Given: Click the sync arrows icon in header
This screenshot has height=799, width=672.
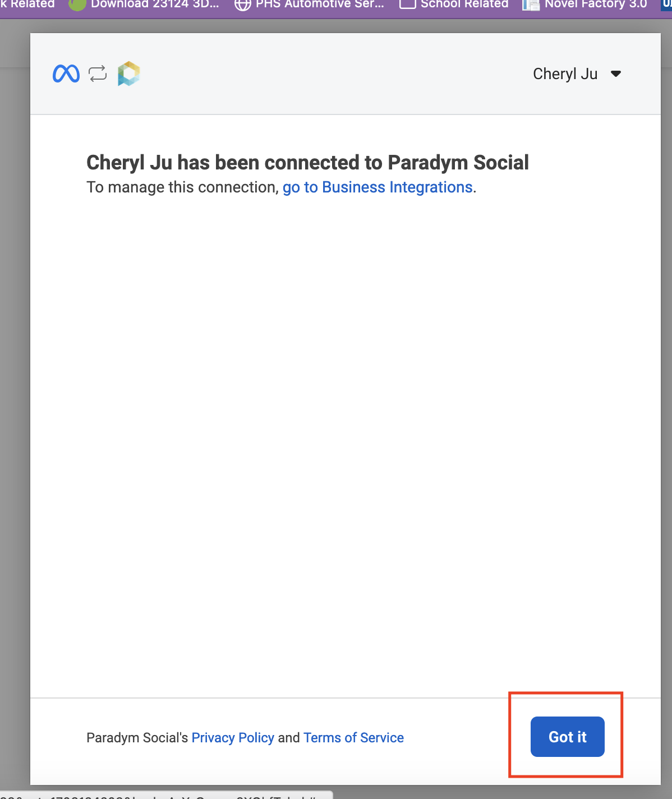Looking at the screenshot, I should point(98,74).
